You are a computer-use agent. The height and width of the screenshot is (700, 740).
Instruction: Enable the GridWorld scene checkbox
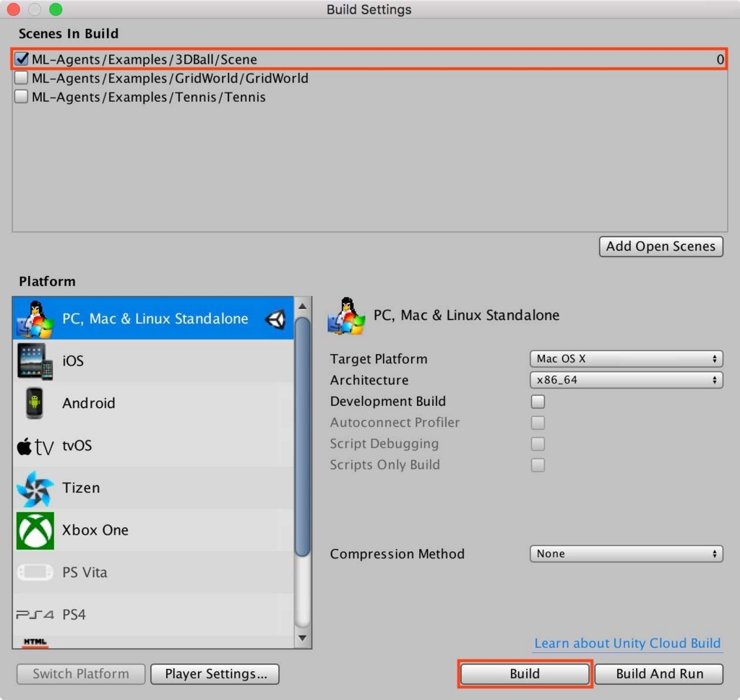[x=21, y=78]
